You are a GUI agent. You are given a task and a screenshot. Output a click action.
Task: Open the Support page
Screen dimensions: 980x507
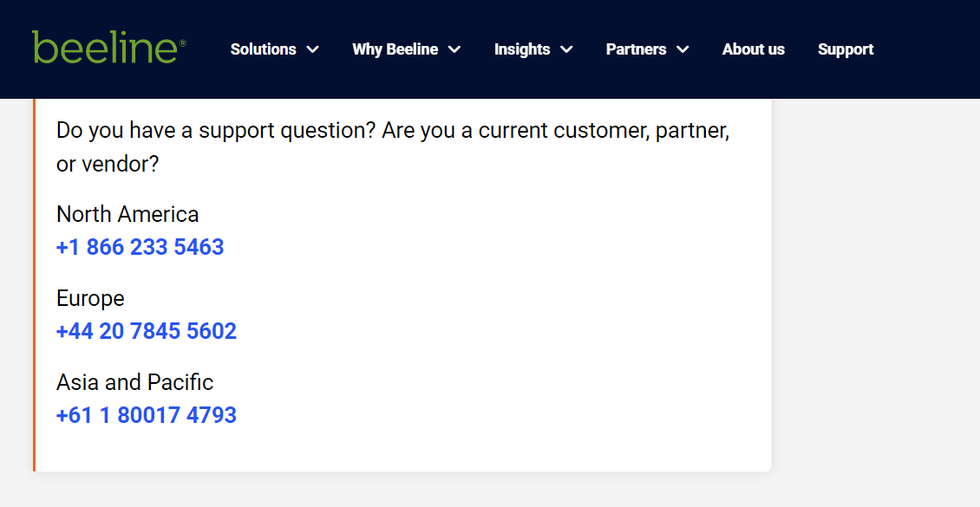[845, 49]
